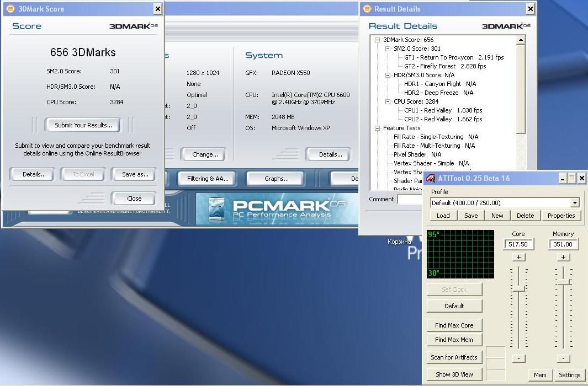Select GT2 - Firefly Forest row

[445, 66]
